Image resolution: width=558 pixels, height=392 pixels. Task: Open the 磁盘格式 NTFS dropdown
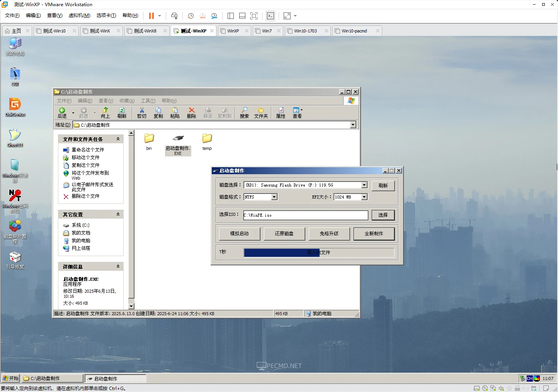click(274, 197)
